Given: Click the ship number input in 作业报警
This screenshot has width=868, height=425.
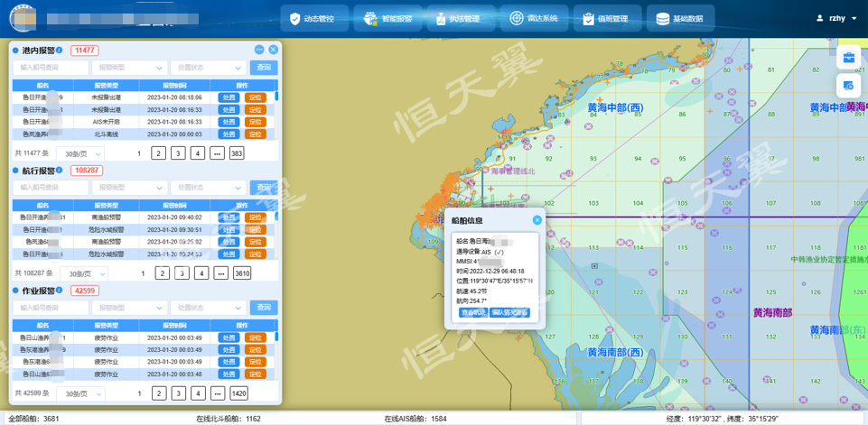Looking at the screenshot, I should click(x=50, y=308).
